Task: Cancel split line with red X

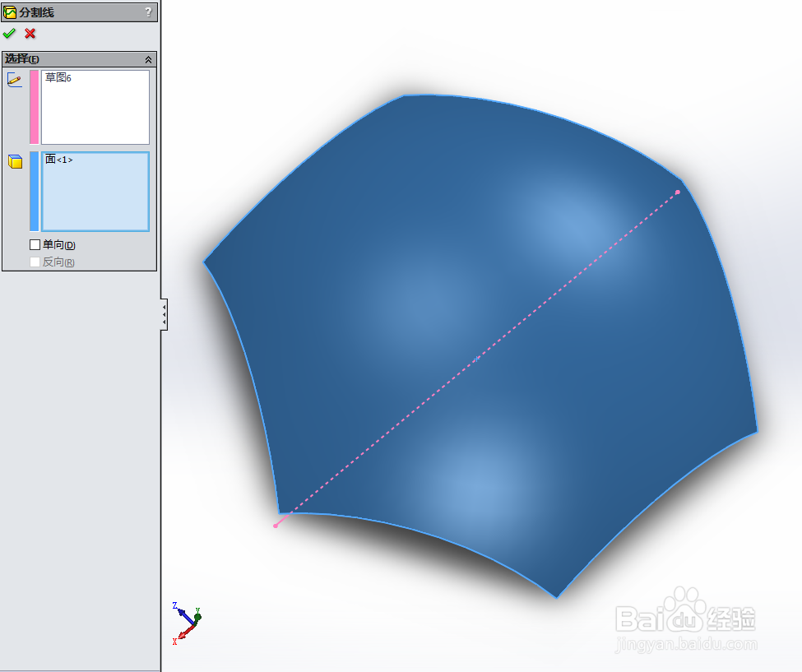Action: tap(30, 34)
